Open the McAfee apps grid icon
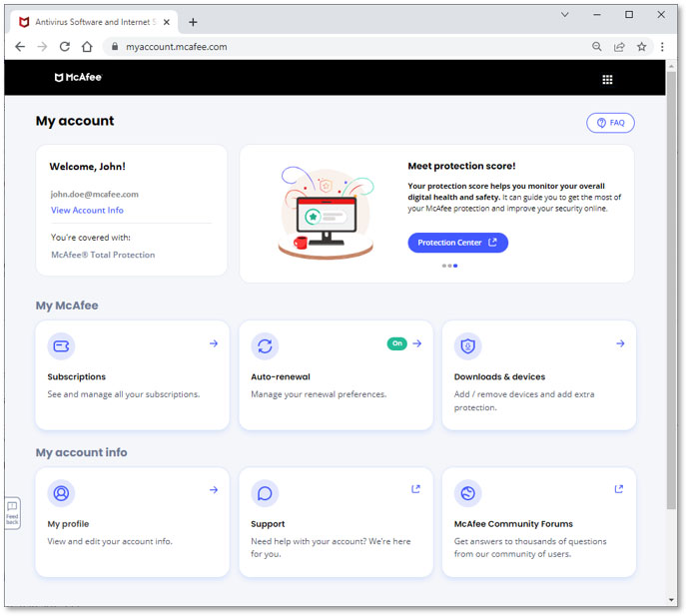This screenshot has width=686, height=616. click(607, 79)
